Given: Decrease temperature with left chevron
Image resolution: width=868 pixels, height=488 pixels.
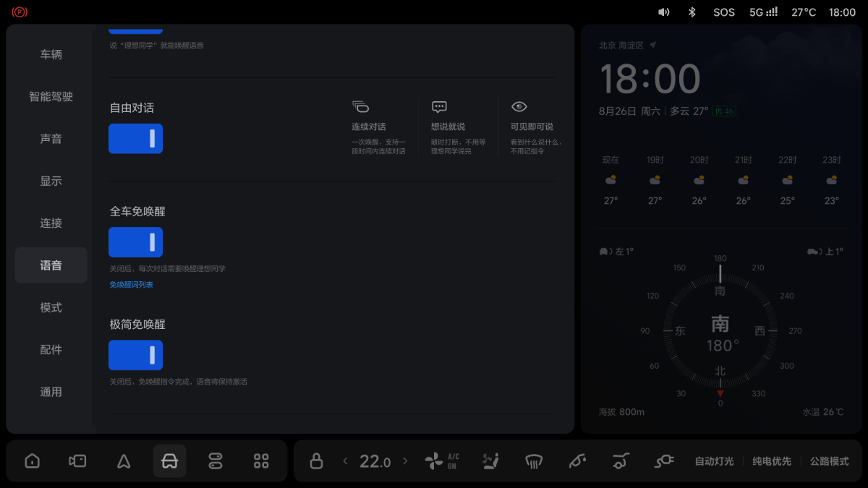Looking at the screenshot, I should click(x=345, y=461).
